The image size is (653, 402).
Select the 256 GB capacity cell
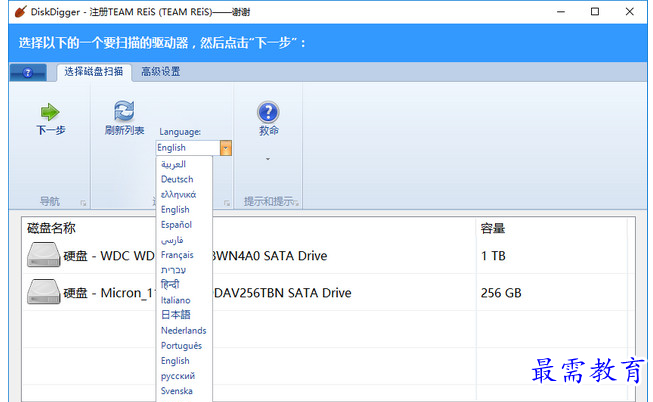(x=501, y=293)
